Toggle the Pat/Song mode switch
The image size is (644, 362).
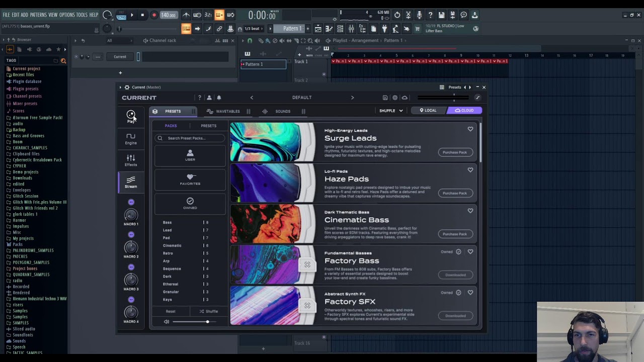click(x=121, y=15)
